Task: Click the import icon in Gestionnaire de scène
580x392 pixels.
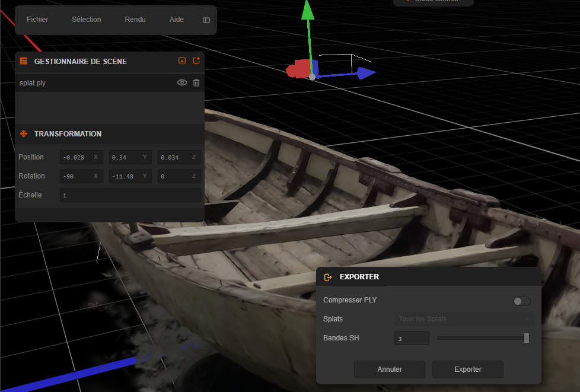Action: pyautogui.click(x=182, y=61)
